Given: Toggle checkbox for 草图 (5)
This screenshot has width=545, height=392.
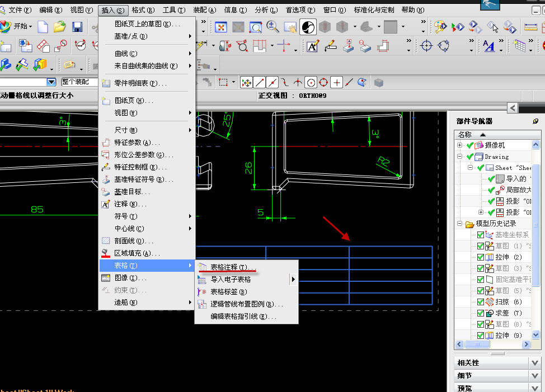Looking at the screenshot, I should [x=481, y=291].
